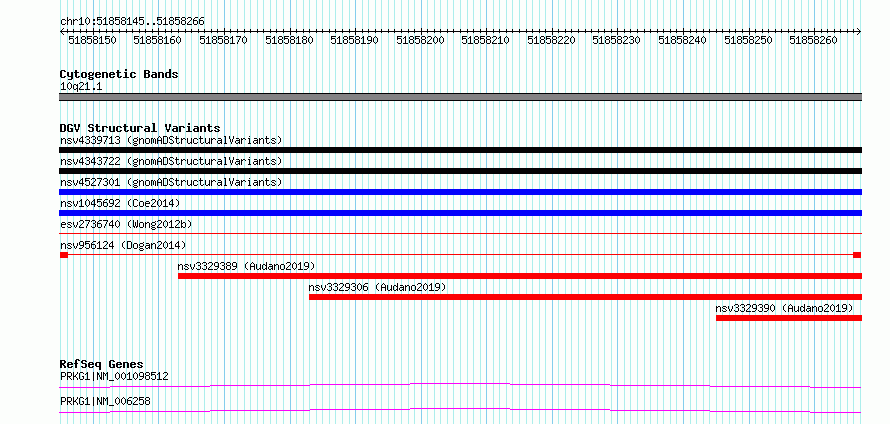Click the thin red line for esv2736740

(460, 233)
